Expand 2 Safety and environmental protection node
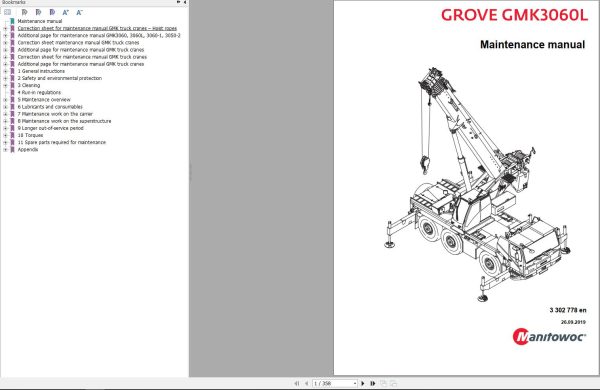600x390 pixels. pyautogui.click(x=5, y=78)
